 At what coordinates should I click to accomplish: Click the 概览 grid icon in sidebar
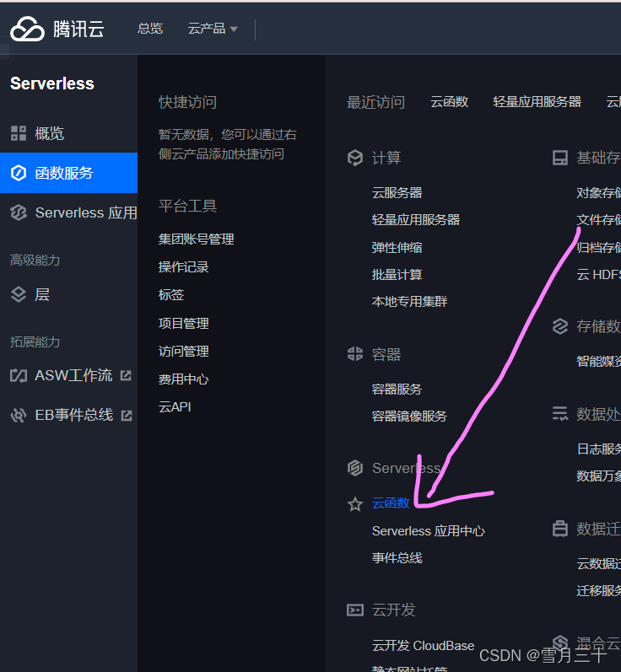(x=19, y=133)
